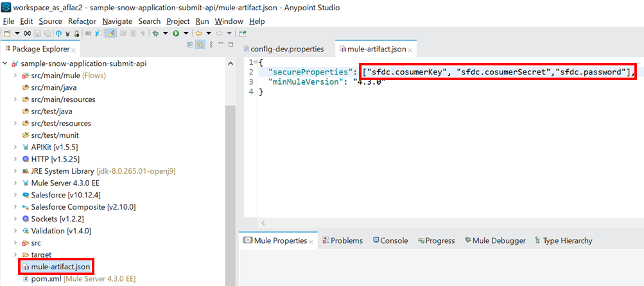Switch to the config-dev.properties tab
This screenshot has width=644, height=286.
tap(283, 49)
